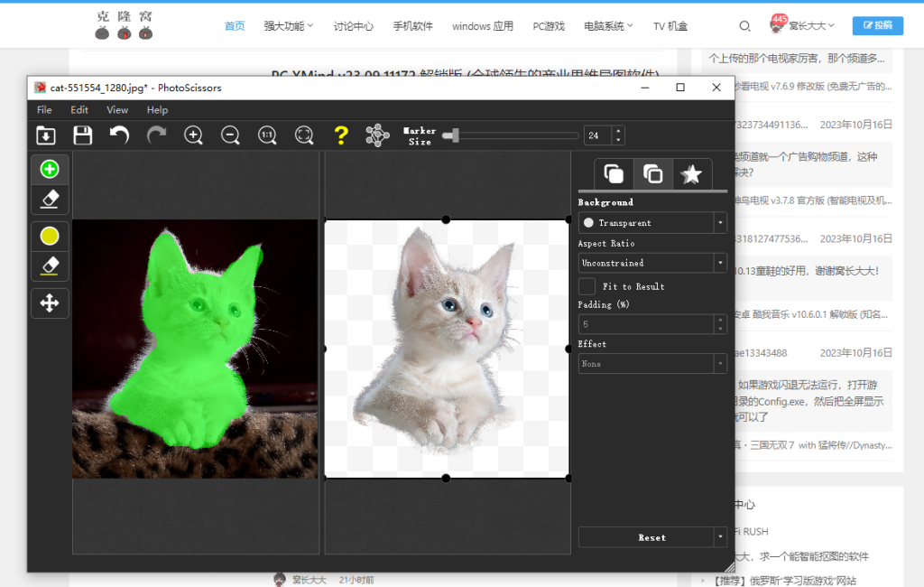
Task: Open the File menu in PhotoScissors
Action: click(x=44, y=110)
